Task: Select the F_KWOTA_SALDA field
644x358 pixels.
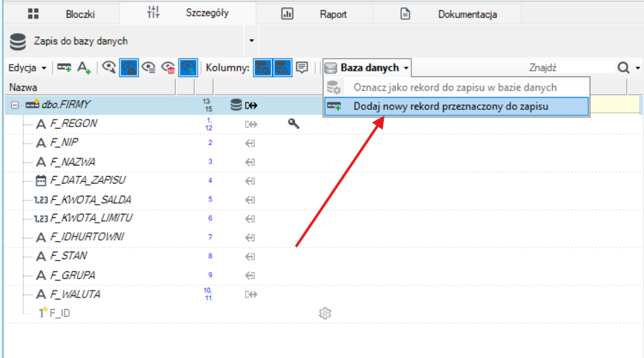Action: tap(91, 200)
